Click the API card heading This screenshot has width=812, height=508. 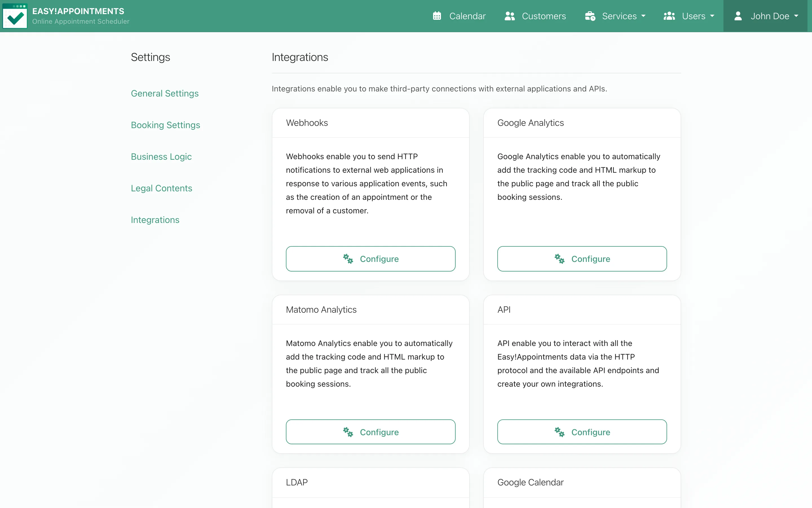(x=504, y=309)
